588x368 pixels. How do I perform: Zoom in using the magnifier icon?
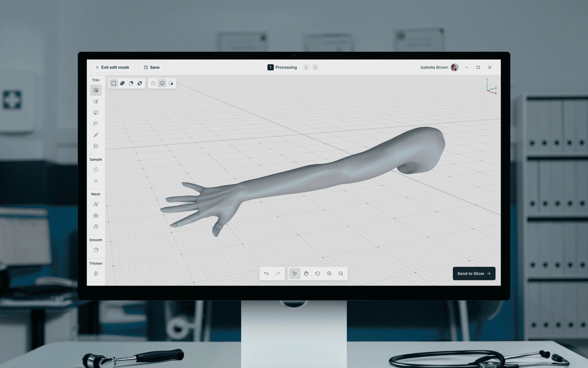coord(329,274)
